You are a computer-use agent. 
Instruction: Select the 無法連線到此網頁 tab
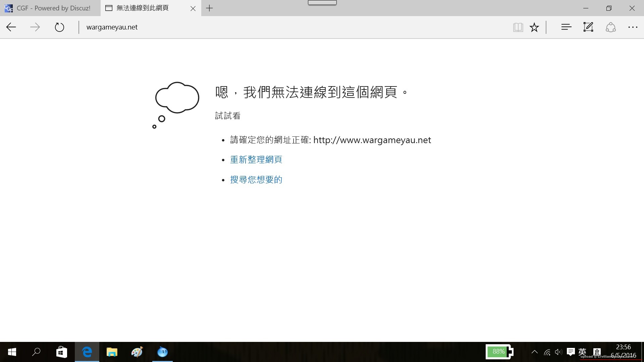[x=143, y=8]
